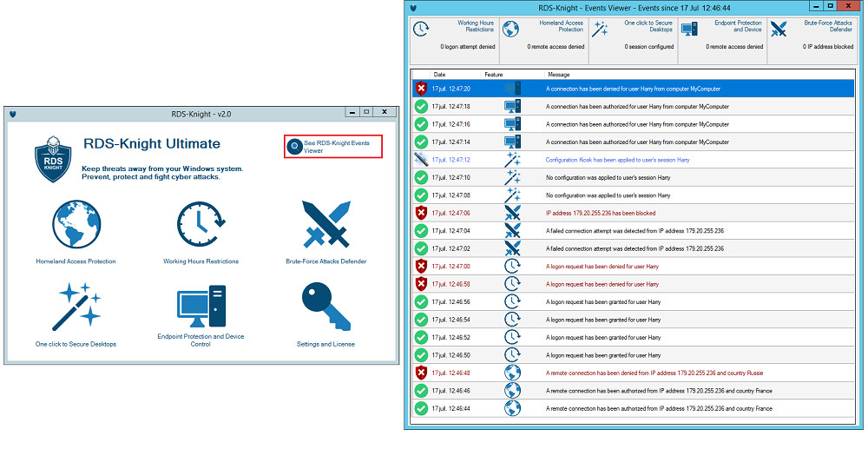Open Settings and License key icon
The height and width of the screenshot is (469, 868).
(x=326, y=307)
